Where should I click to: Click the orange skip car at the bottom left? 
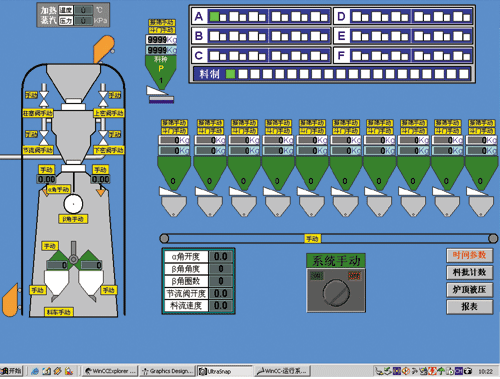click(x=10, y=300)
